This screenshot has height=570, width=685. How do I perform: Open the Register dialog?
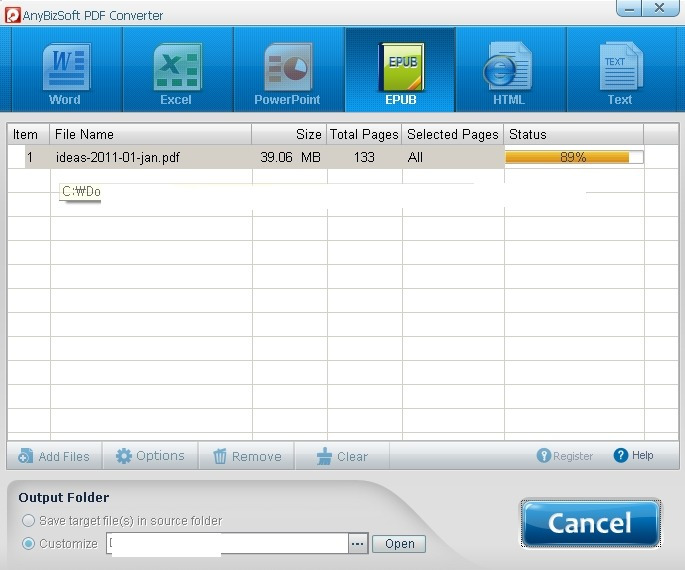tap(565, 456)
